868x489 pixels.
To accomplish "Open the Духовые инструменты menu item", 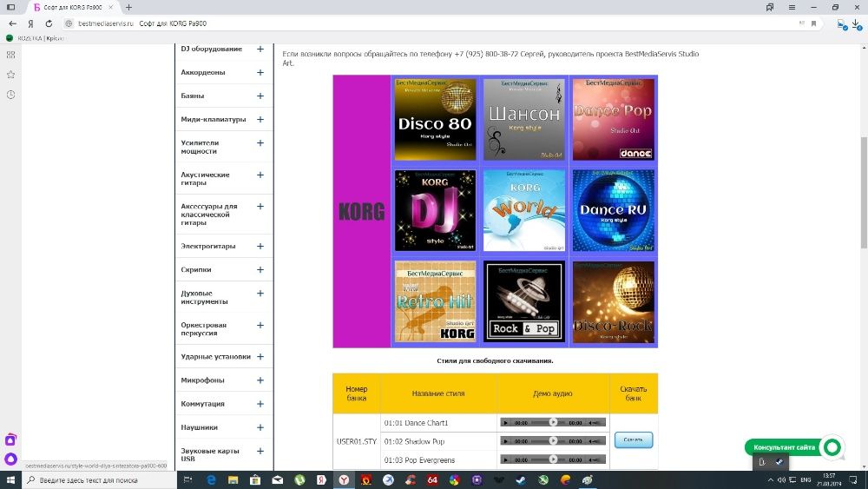I will 204,297.
